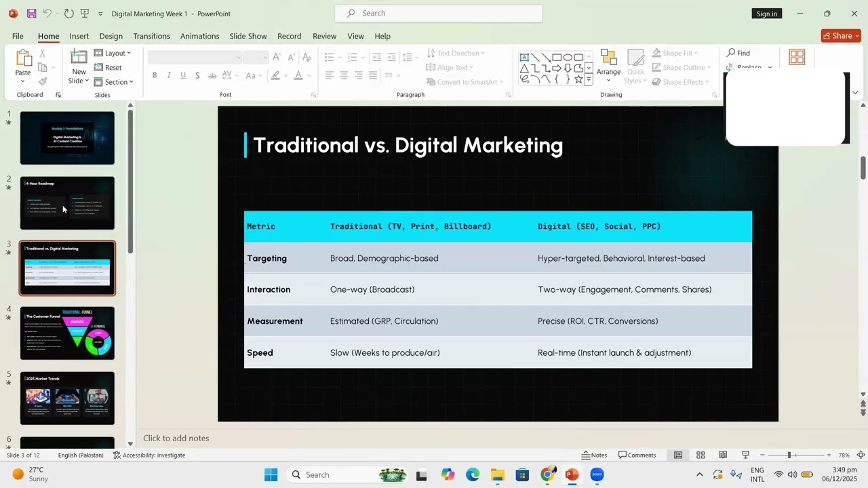
Task: Toggle the Notes pane in status bar
Action: pos(595,455)
